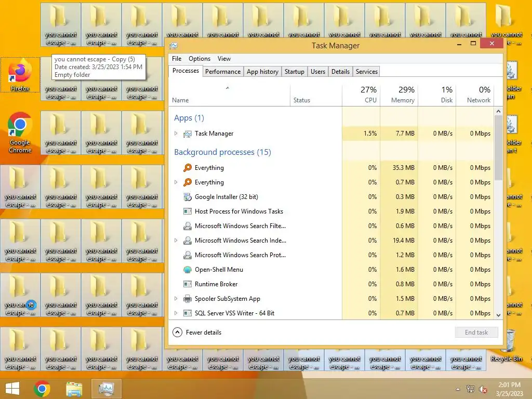Click the Open-Shell Menu process icon
Viewport: 532px width, 399px height.
pyautogui.click(x=187, y=270)
